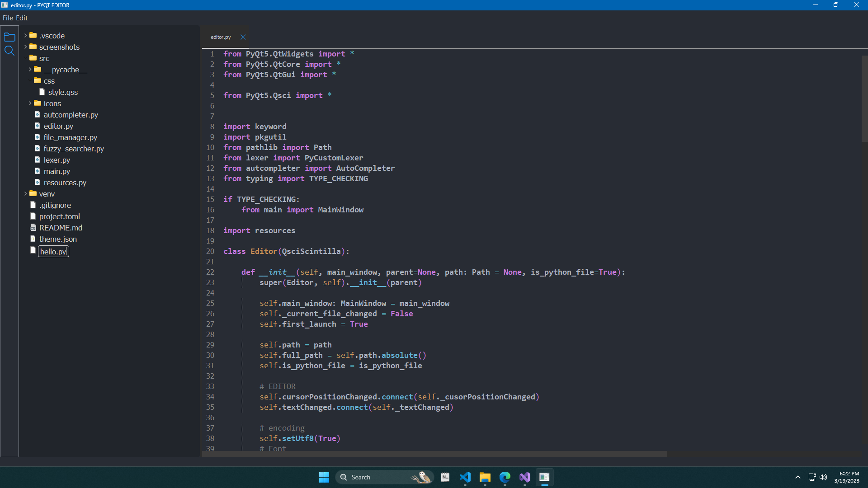Open the search sidebar icon
This screenshot has height=488, width=868.
tap(9, 51)
